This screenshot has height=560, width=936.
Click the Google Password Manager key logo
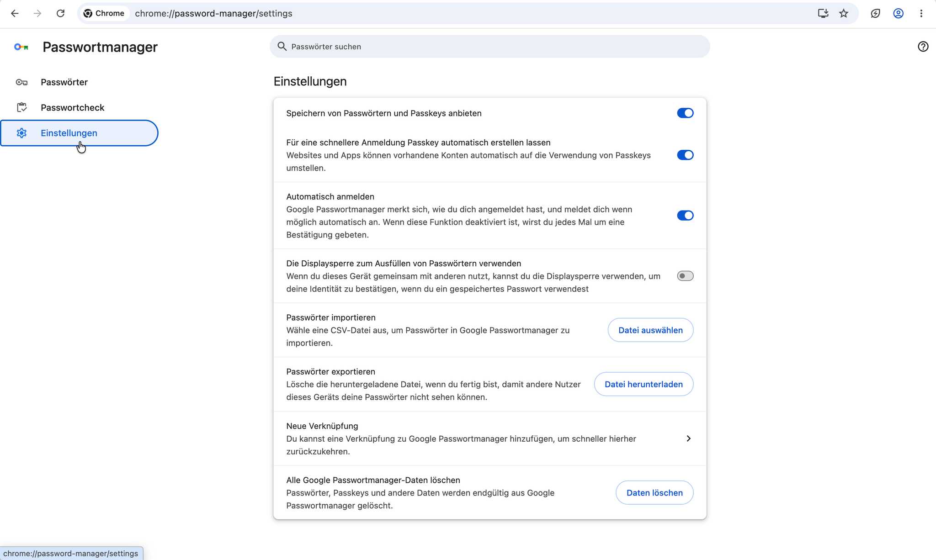point(21,47)
